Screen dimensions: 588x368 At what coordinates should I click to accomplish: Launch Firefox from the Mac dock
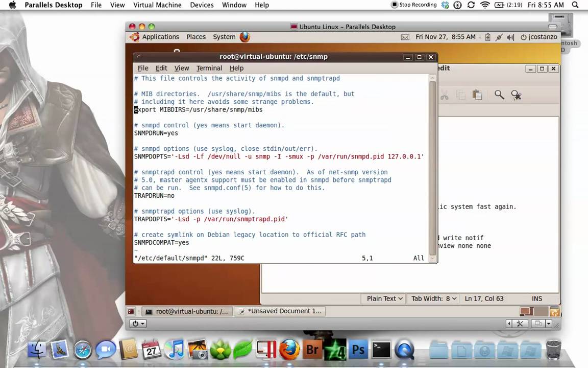click(x=289, y=349)
